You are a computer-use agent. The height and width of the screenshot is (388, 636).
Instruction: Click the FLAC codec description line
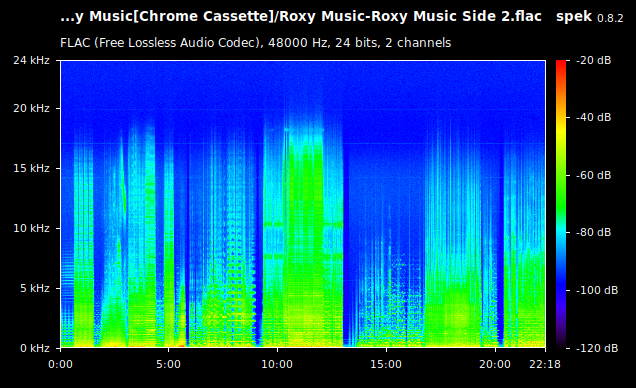coord(256,43)
